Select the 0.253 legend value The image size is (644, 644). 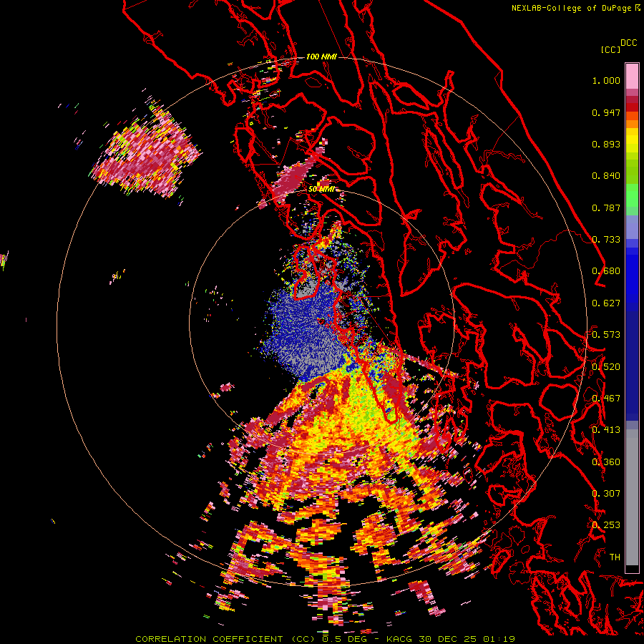click(606, 525)
